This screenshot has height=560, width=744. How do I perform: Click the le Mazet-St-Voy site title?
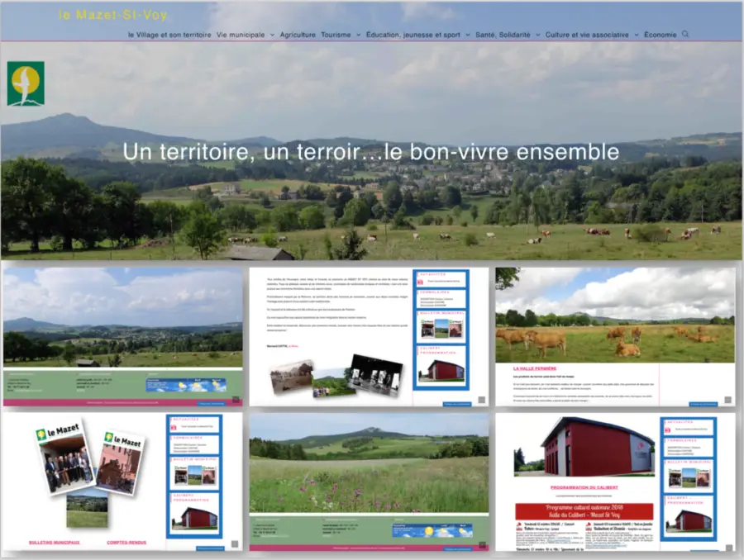pyautogui.click(x=113, y=15)
